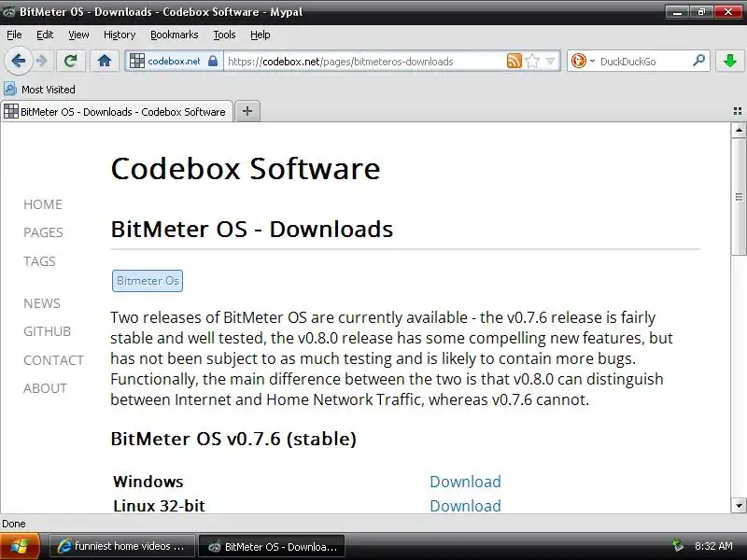
Task: Open the Bookmarks menu
Action: click(175, 35)
